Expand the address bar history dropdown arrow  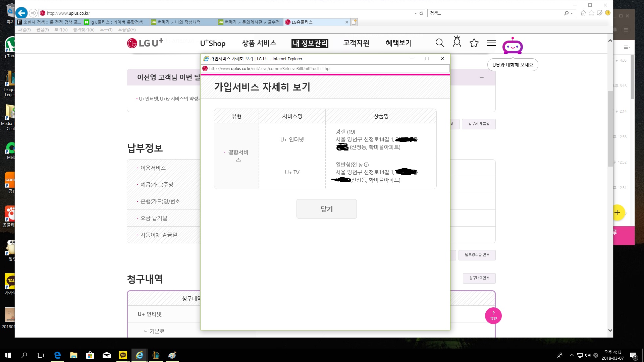coord(416,13)
